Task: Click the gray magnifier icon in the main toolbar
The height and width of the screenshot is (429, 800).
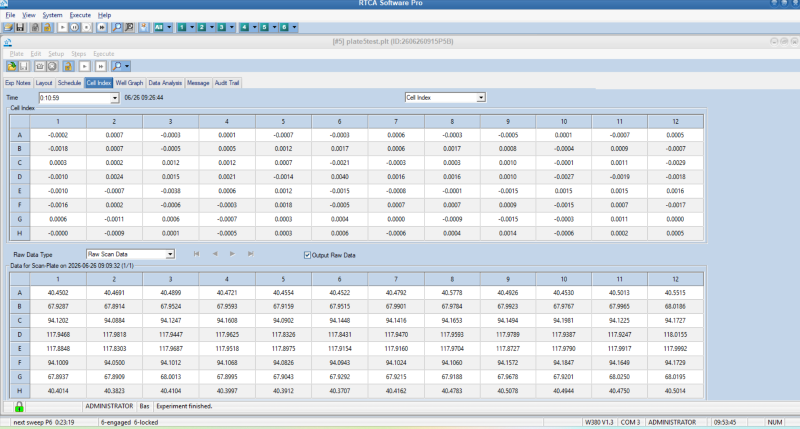Action: click(x=129, y=28)
